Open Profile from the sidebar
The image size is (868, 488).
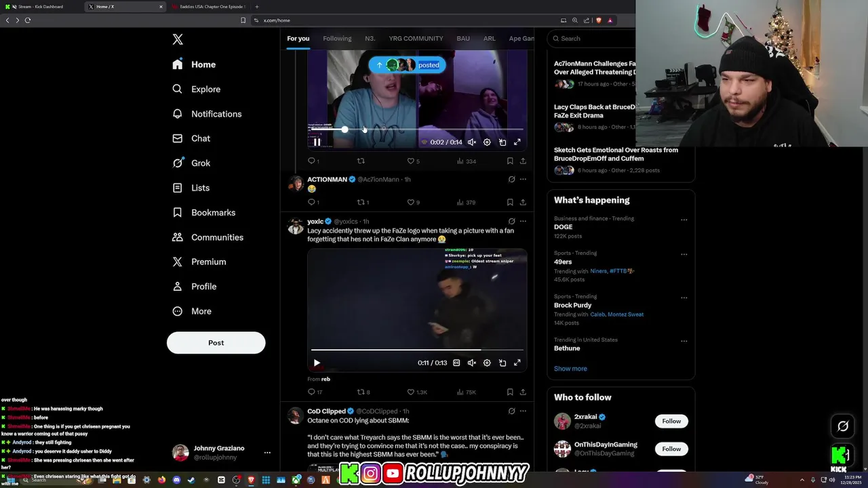(x=194, y=286)
